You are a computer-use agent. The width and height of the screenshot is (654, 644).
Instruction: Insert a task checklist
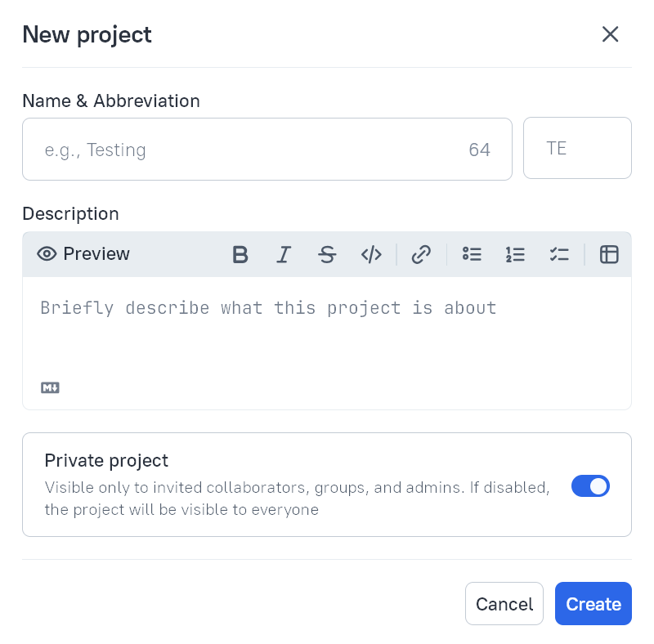pos(559,254)
